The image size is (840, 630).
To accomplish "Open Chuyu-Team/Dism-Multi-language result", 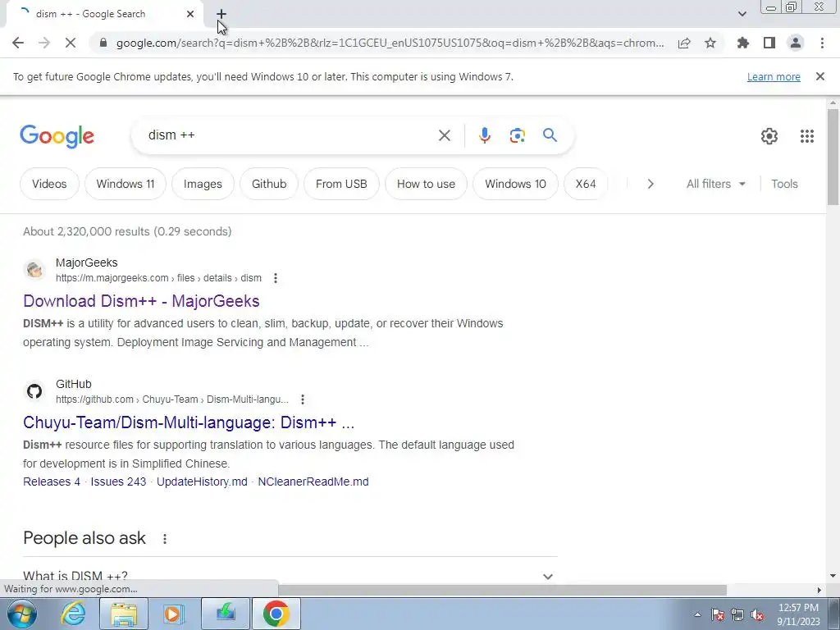I will coord(189,422).
